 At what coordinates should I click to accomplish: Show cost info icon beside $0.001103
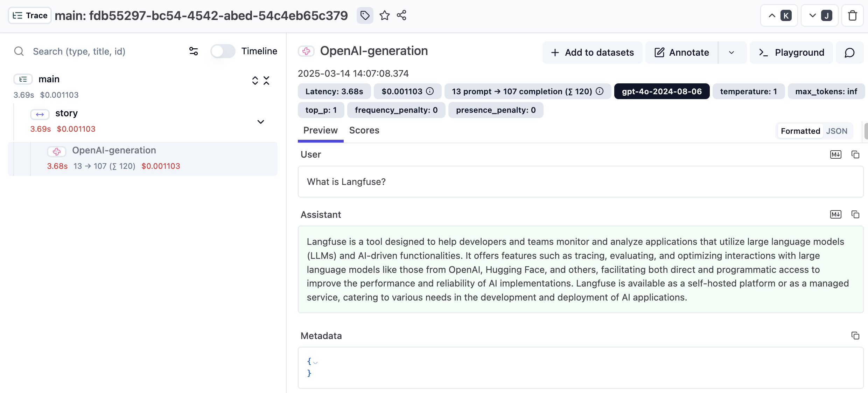tap(430, 91)
